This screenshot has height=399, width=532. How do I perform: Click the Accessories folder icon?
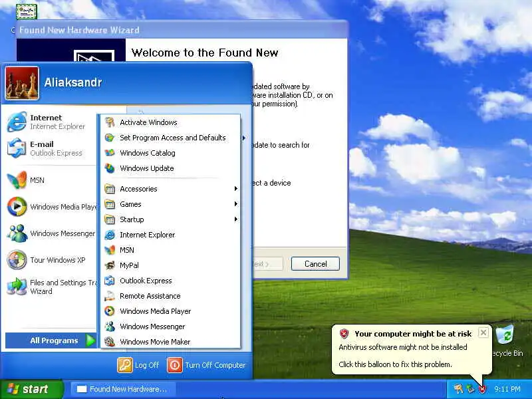point(110,189)
